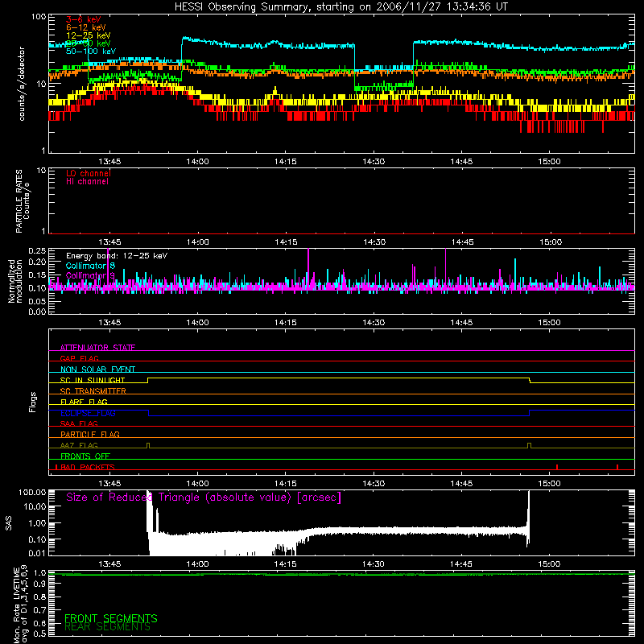This screenshot has width=644, height=644.
Task: Select the red 3-6 keV legend label
Action: point(84,19)
